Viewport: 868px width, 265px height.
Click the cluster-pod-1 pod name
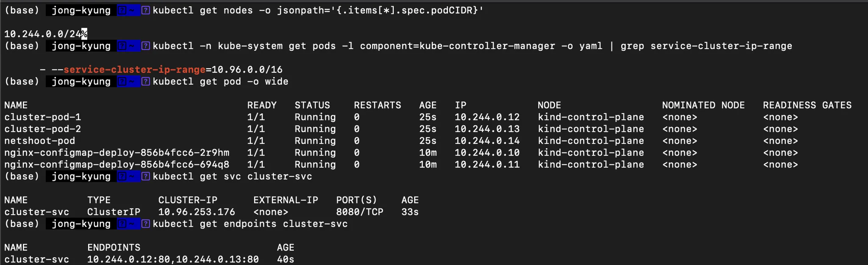(x=42, y=117)
